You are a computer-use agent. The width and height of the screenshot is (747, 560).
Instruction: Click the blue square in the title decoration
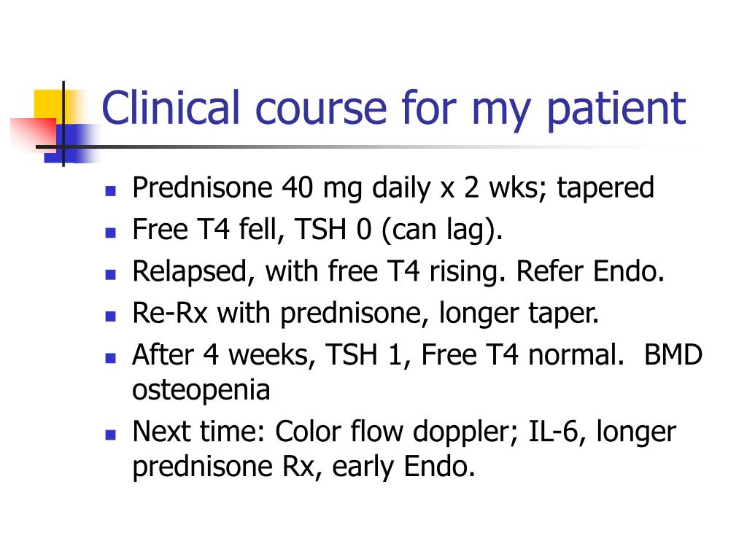[x=72, y=144]
